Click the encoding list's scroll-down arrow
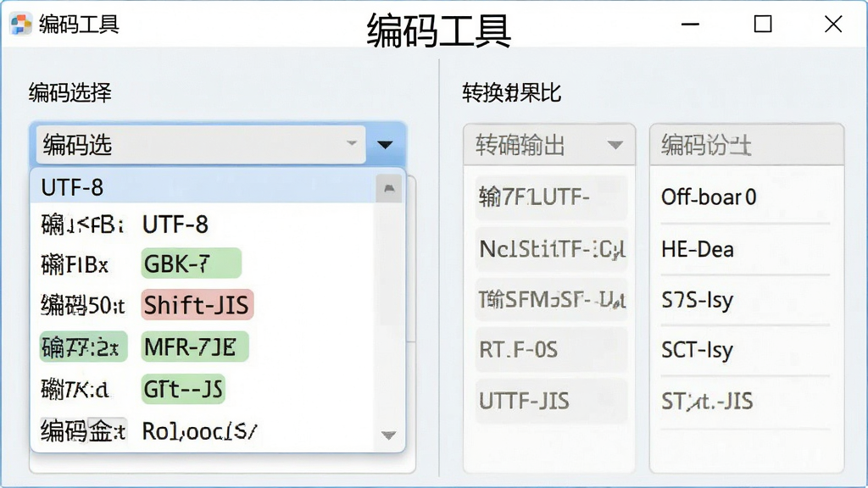 point(388,435)
